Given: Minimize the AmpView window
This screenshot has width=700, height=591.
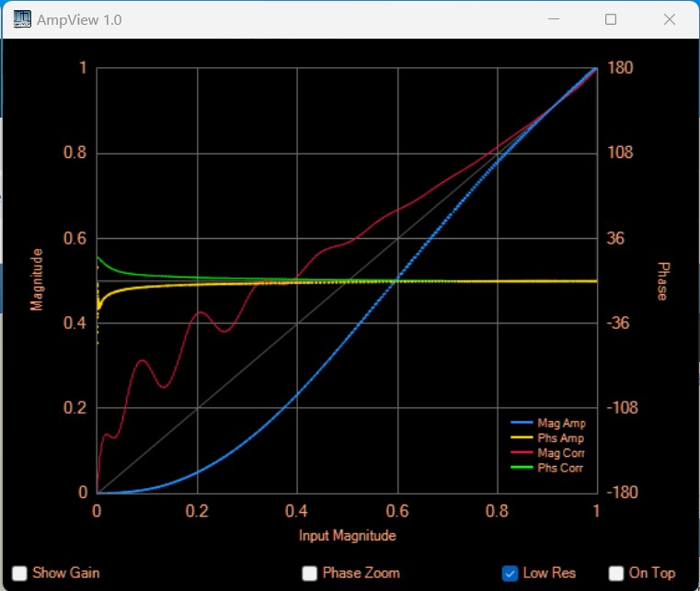Looking at the screenshot, I should 554,19.
